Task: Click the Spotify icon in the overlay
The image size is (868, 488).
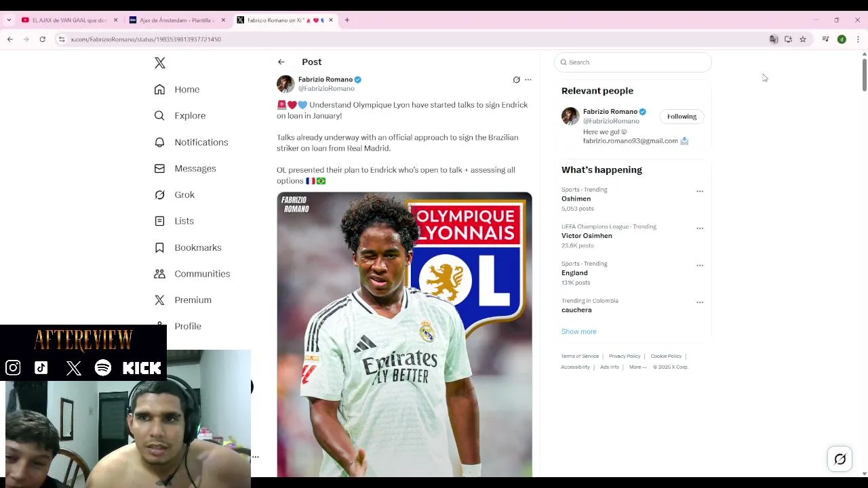Action: pos(103,368)
